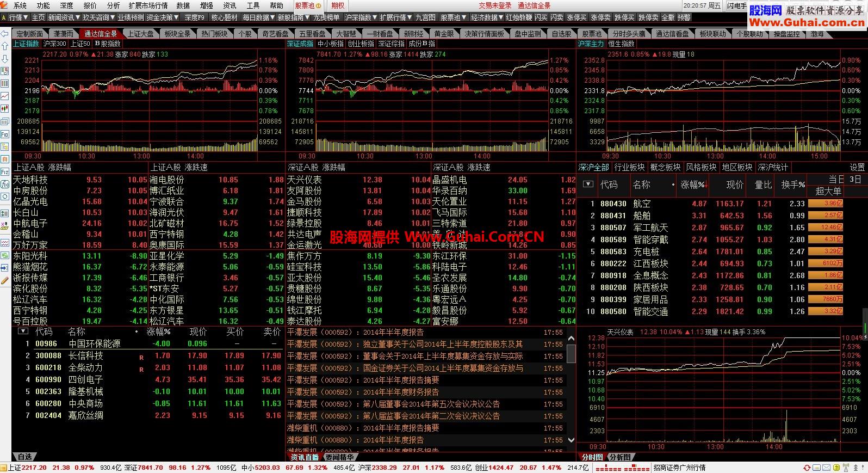
Task: Open the 扩展市场行情 menu
Action: pyautogui.click(x=148, y=5)
